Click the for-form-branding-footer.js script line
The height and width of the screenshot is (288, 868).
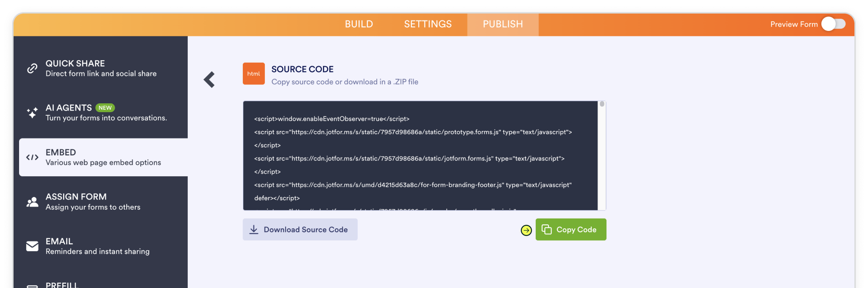(413, 185)
